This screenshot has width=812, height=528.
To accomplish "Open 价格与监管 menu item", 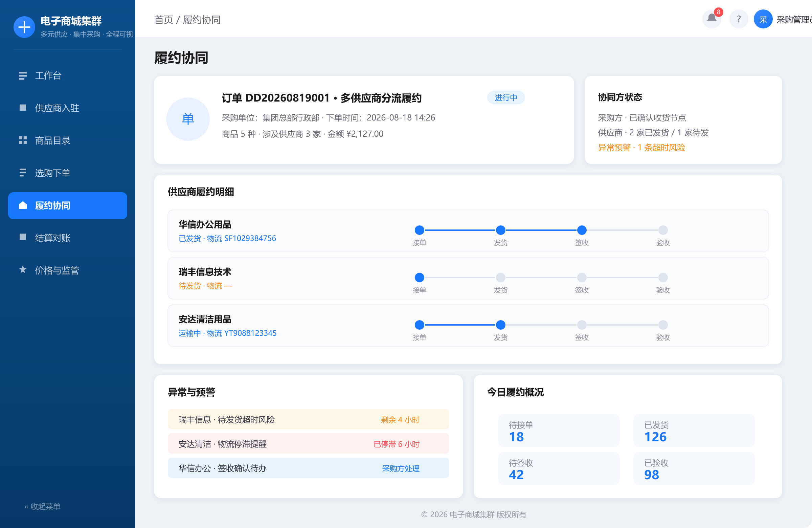I will (68, 270).
